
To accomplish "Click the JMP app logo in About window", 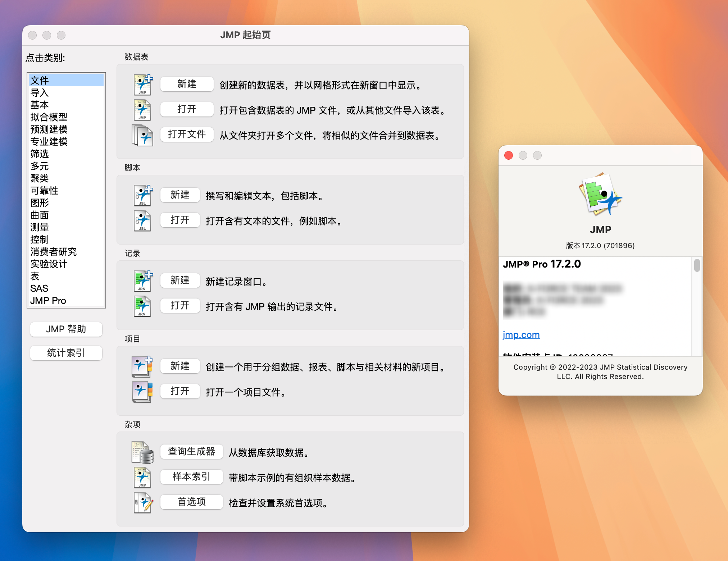I will point(600,194).
